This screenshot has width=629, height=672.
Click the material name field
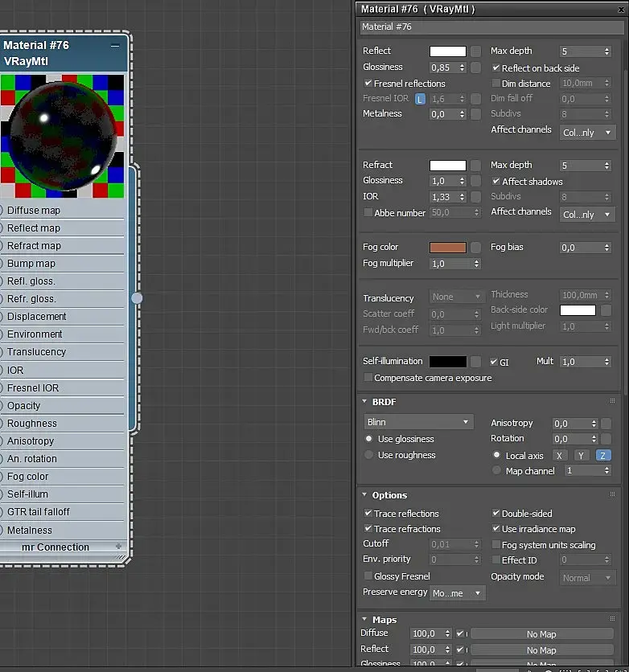tap(491, 27)
